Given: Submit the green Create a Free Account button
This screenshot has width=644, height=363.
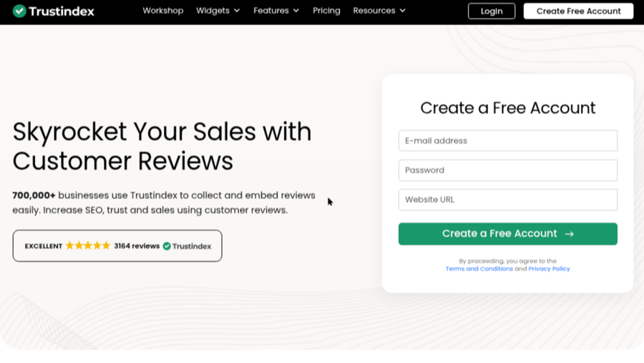Looking at the screenshot, I should point(507,234).
